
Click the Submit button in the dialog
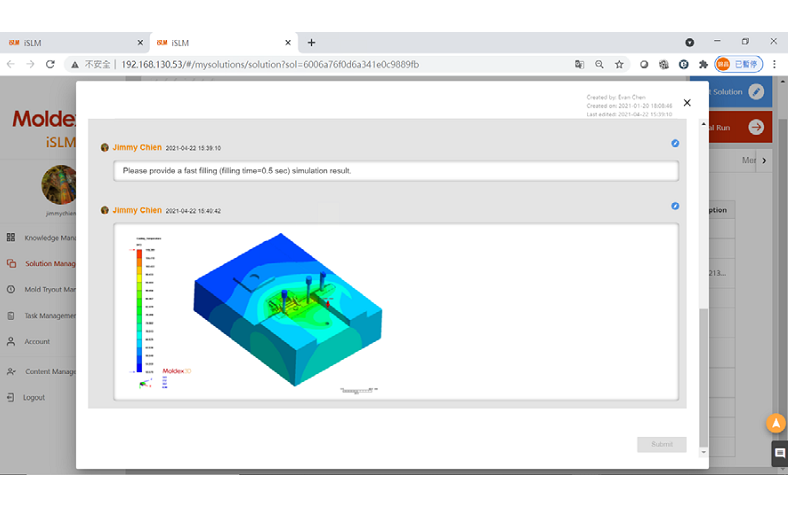(661, 444)
